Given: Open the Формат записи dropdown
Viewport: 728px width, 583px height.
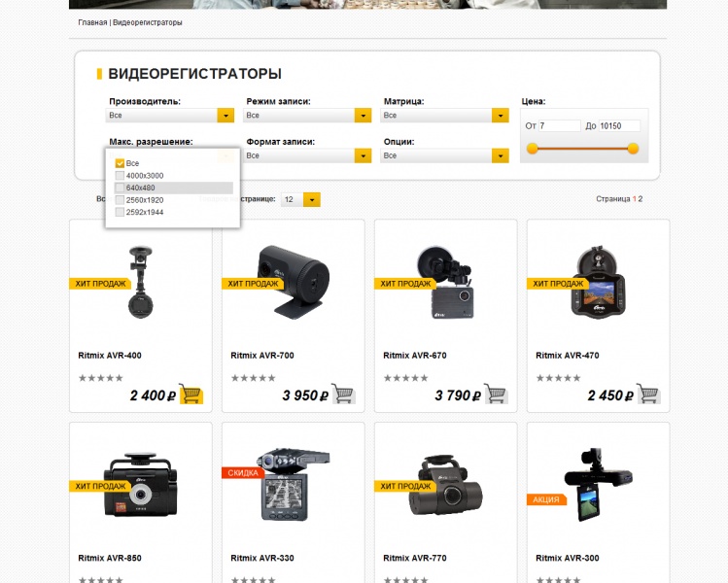Looking at the screenshot, I should (x=307, y=155).
